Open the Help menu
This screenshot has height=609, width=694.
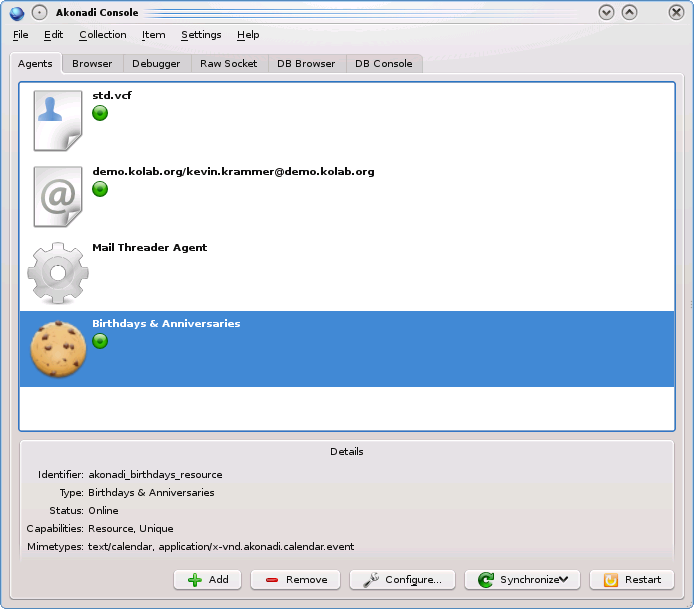pos(248,35)
